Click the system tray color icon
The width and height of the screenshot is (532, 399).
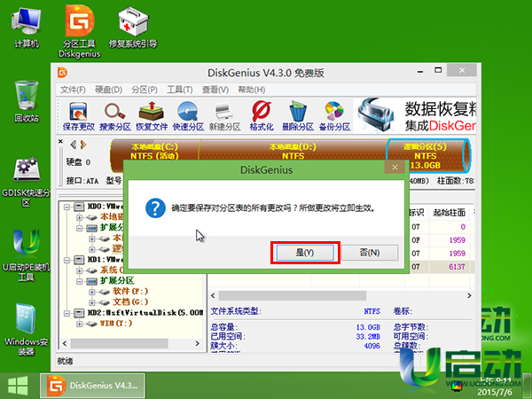[x=457, y=386]
